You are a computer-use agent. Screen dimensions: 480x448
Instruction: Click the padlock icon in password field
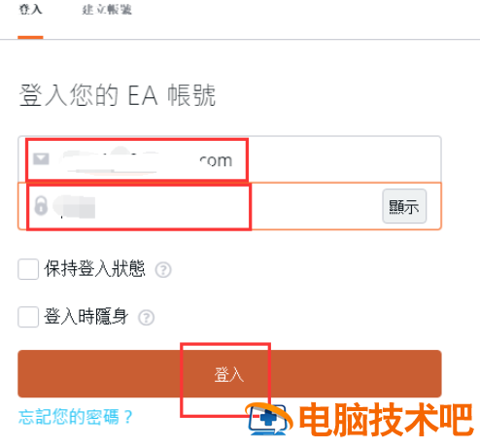click(41, 205)
